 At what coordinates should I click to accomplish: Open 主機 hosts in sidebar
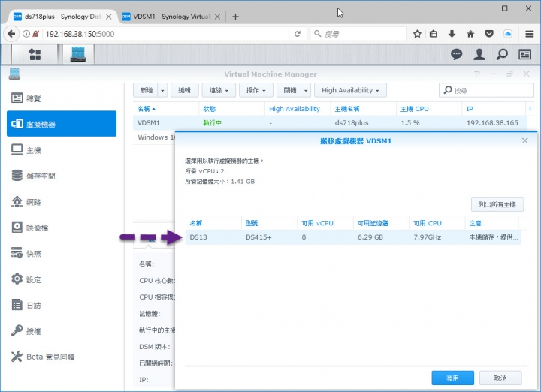pyautogui.click(x=62, y=150)
